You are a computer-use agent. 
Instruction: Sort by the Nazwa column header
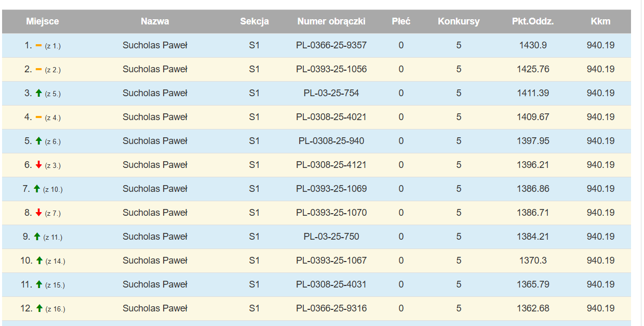click(155, 21)
